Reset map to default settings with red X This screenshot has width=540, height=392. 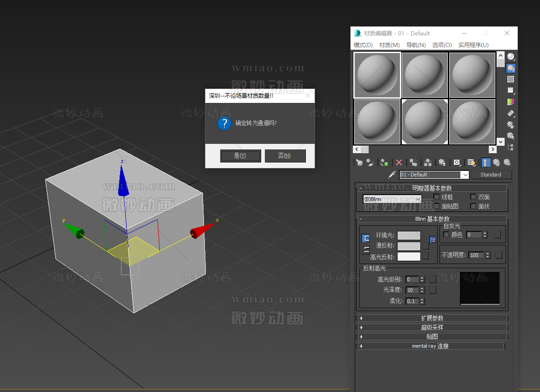click(x=399, y=162)
